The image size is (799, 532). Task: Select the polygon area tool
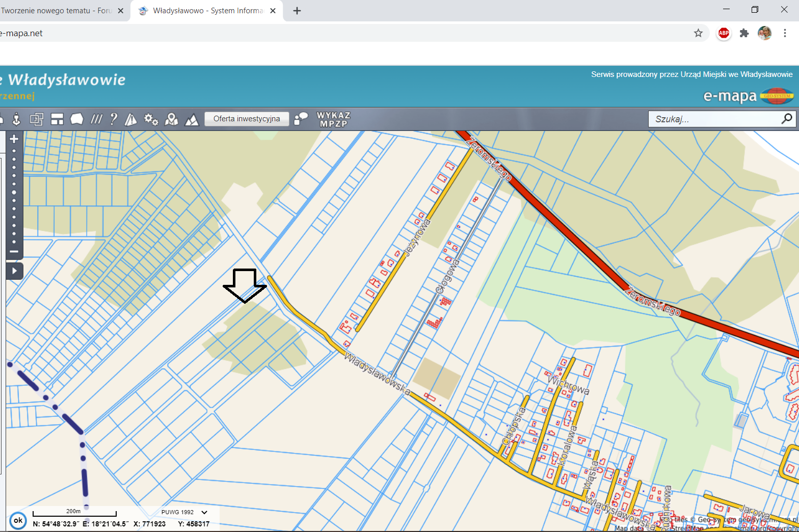point(77,119)
